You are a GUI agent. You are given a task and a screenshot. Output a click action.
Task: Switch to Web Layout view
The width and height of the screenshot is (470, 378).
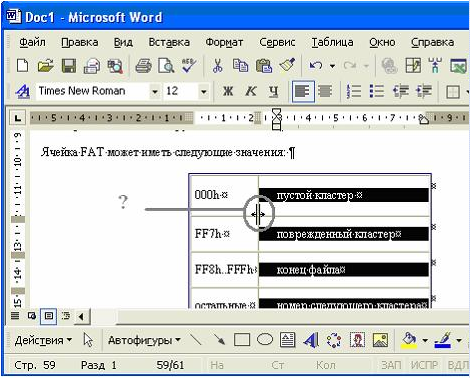point(32,315)
